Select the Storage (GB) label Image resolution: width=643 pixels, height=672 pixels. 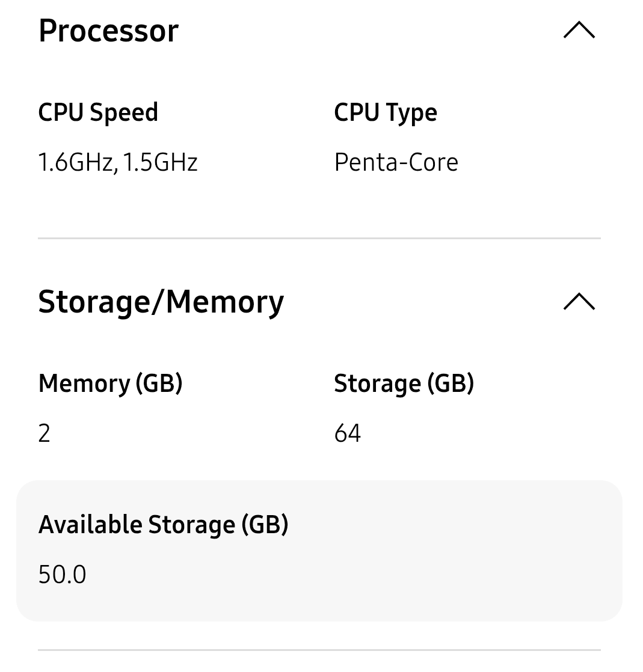[404, 383]
